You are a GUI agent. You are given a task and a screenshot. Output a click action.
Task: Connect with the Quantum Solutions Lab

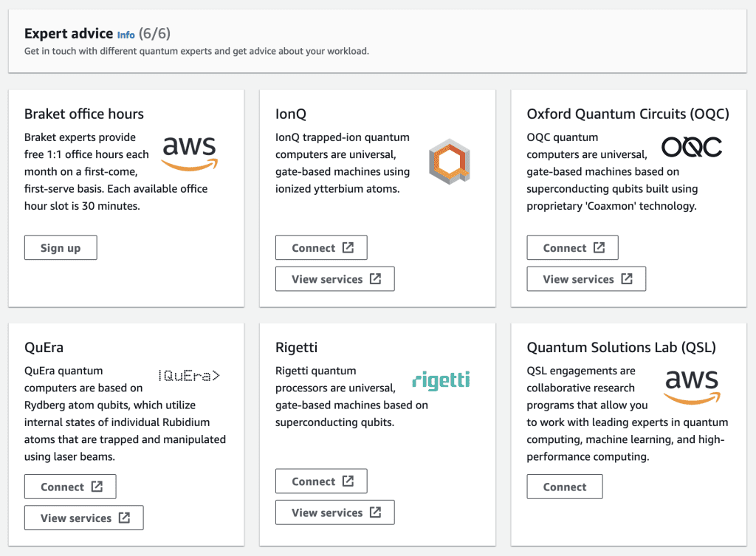click(x=564, y=486)
